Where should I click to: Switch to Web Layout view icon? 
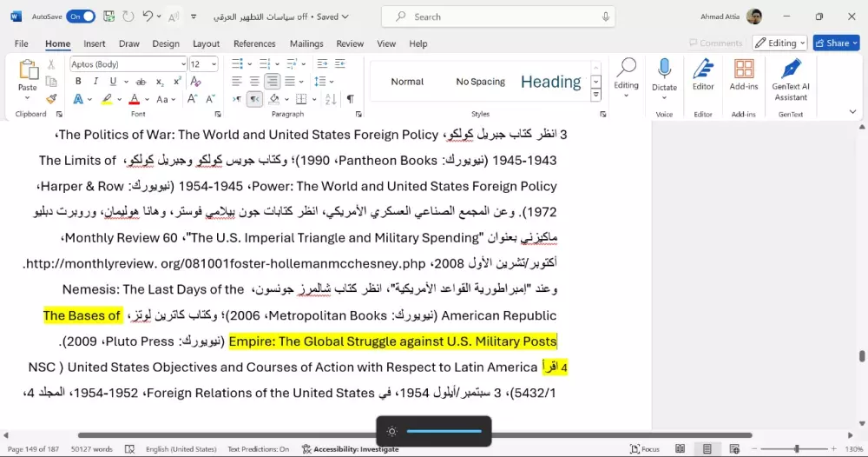(734, 449)
